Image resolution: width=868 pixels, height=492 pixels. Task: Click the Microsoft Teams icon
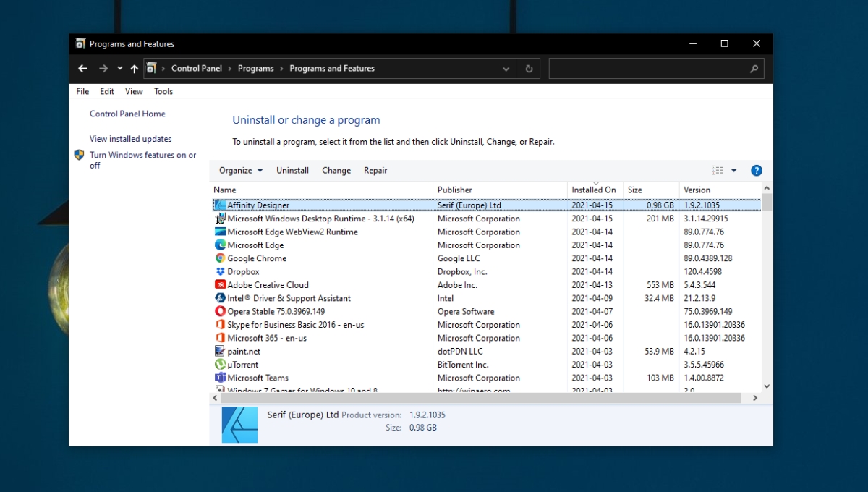tap(221, 378)
